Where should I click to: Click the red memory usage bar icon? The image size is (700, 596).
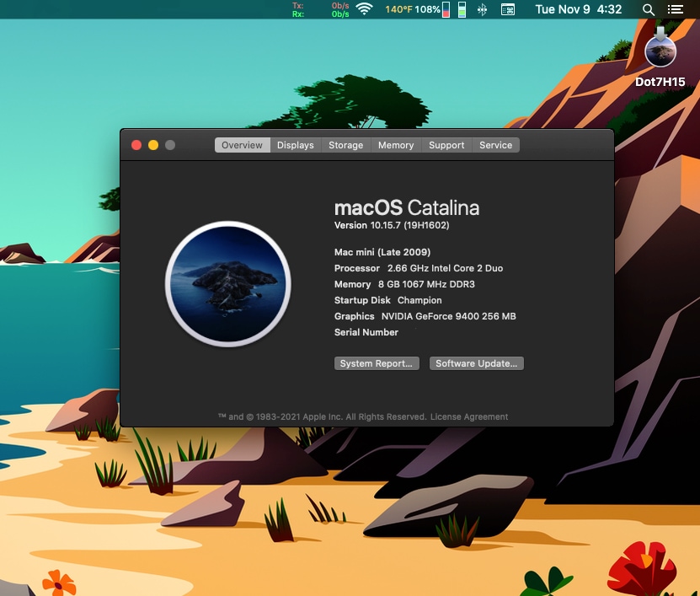point(446,9)
